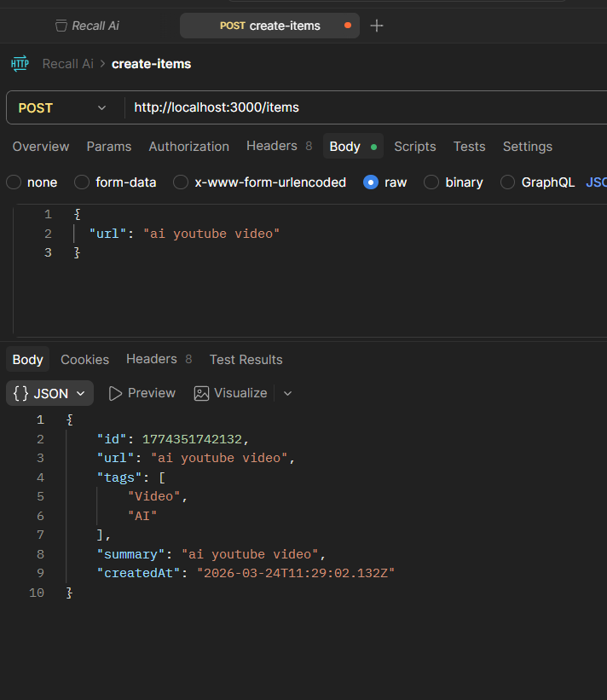This screenshot has height=700, width=607.
Task: Open the Params tab
Action: click(109, 147)
